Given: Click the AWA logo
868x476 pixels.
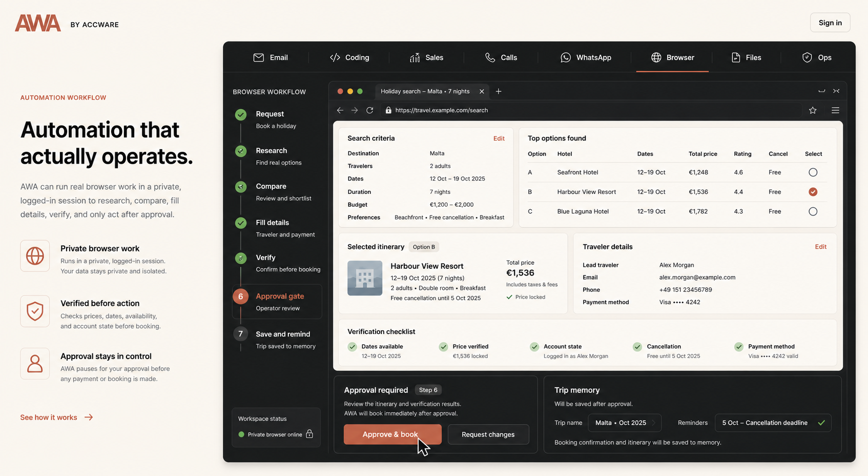Looking at the screenshot, I should click(38, 24).
